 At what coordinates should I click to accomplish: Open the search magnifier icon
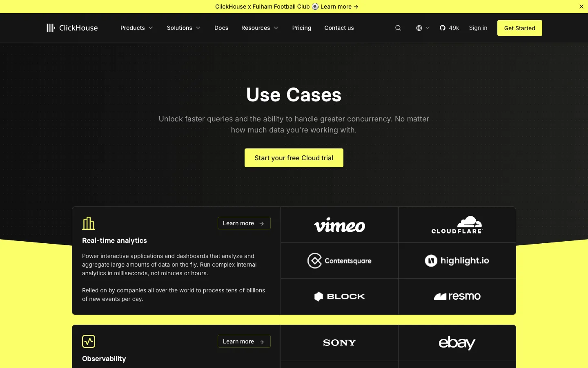coord(398,28)
